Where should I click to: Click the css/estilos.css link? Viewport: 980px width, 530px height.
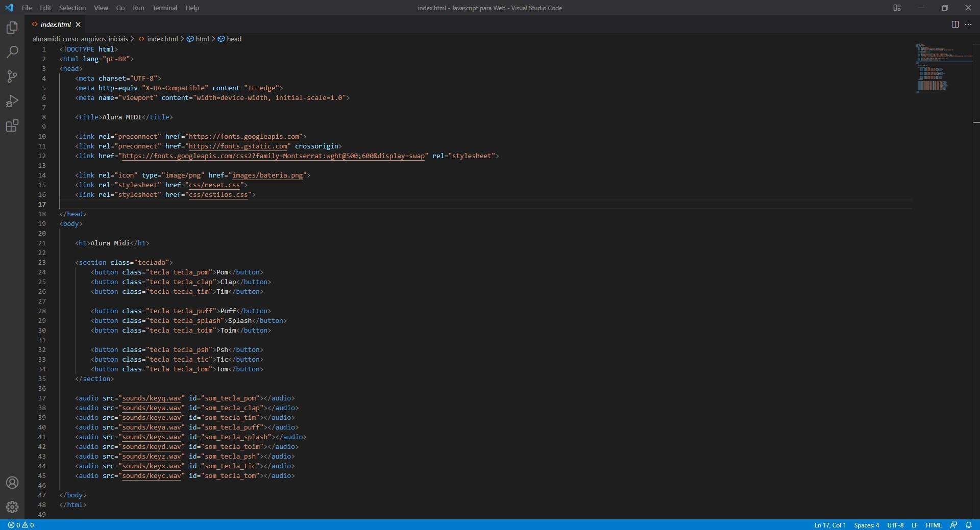click(218, 194)
